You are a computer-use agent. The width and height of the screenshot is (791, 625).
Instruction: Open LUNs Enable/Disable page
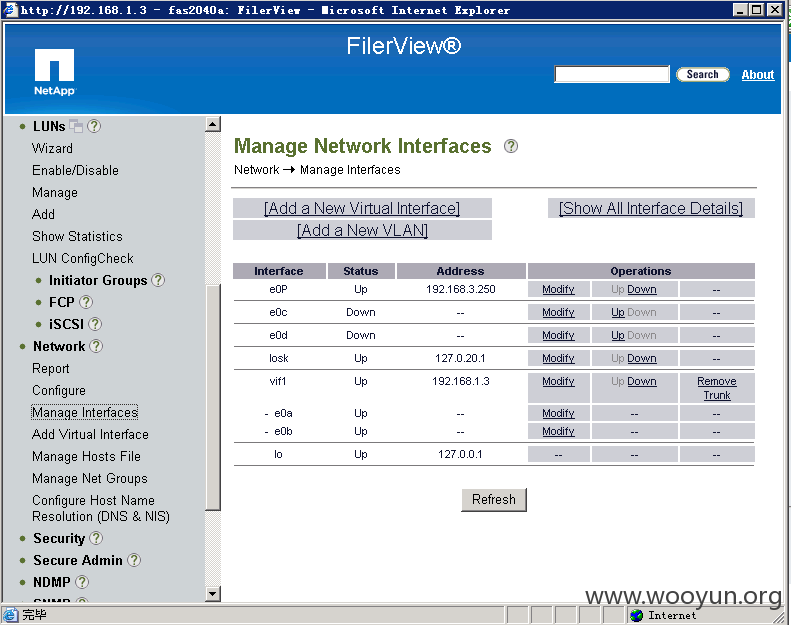pos(75,171)
